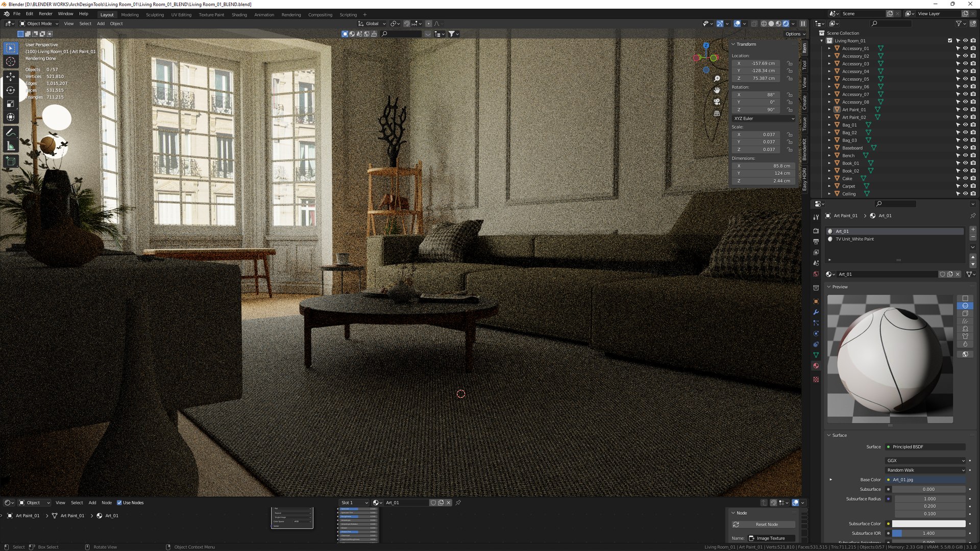Select the Annotate pencil tool
The width and height of the screenshot is (980, 551).
pos(11,133)
